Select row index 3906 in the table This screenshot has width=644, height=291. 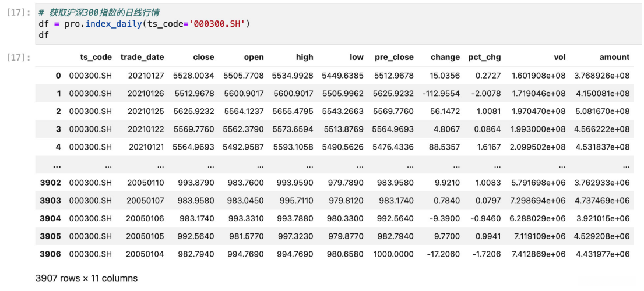click(50, 254)
